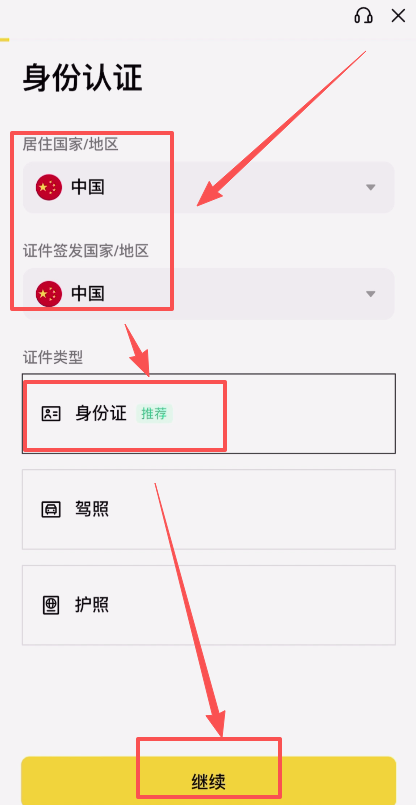Click the yellow 继续 button

click(209, 780)
